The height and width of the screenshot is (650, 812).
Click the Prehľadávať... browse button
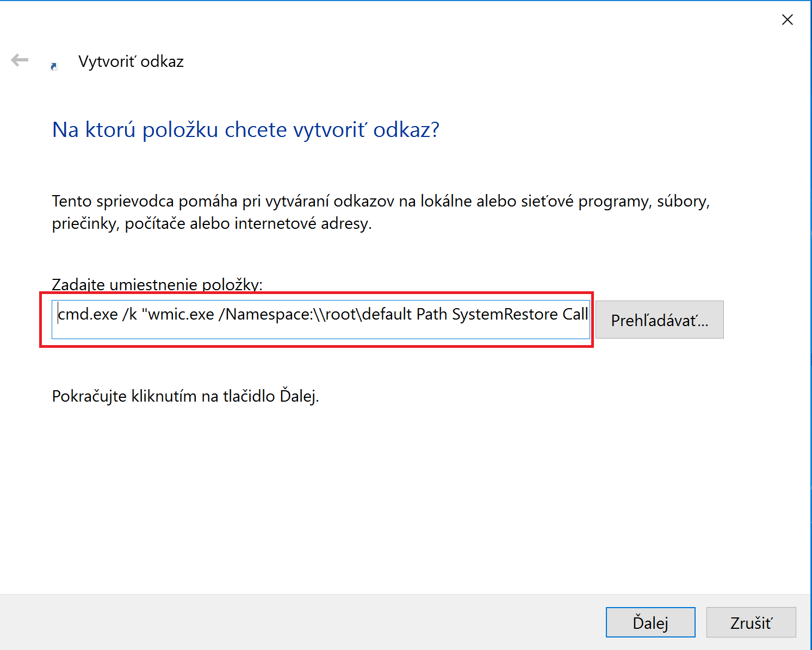pos(659,320)
